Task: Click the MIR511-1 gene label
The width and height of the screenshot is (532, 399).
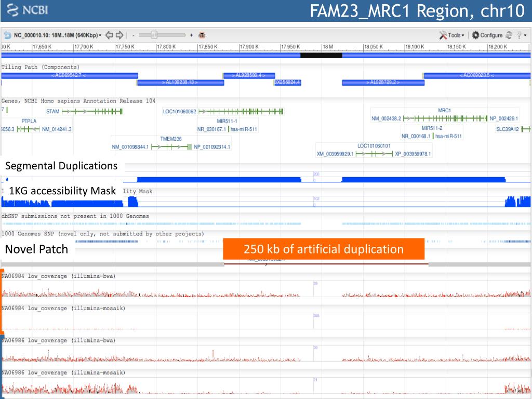Action: 227,121
